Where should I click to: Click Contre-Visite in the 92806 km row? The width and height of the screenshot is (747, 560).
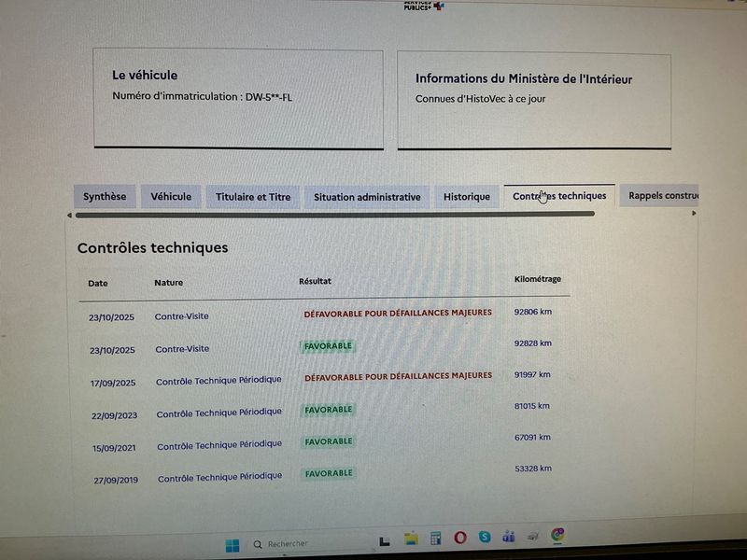click(x=181, y=316)
